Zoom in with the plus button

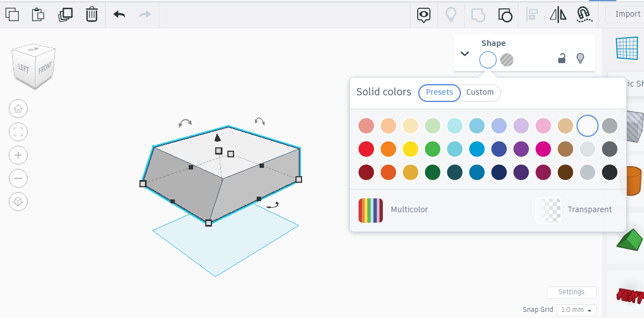click(x=18, y=156)
